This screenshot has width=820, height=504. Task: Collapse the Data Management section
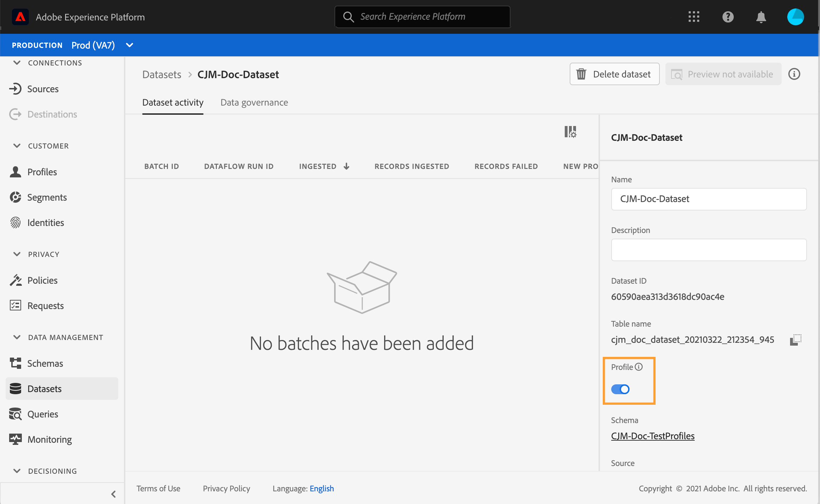[x=17, y=337]
